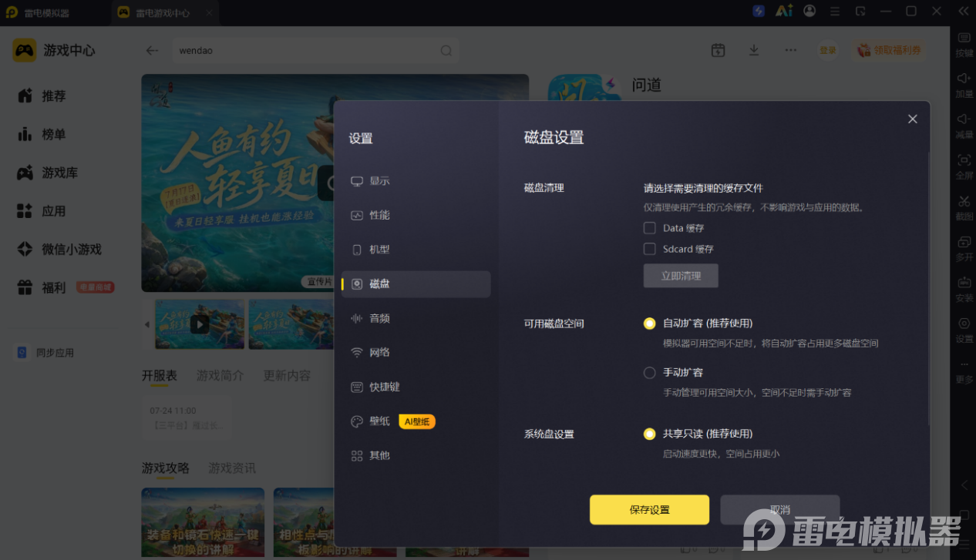Switch to the 游戏资讯 tab
Screen dimensions: 976x560
[x=232, y=468]
